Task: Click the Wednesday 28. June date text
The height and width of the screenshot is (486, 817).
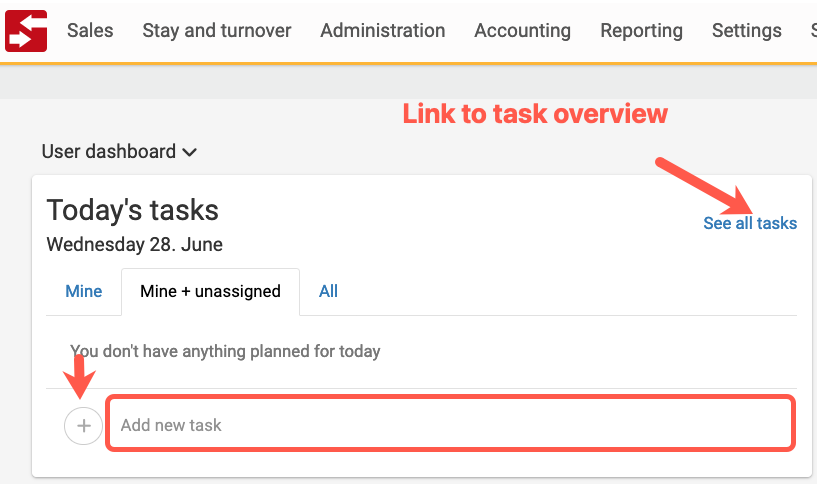Action: [x=134, y=244]
